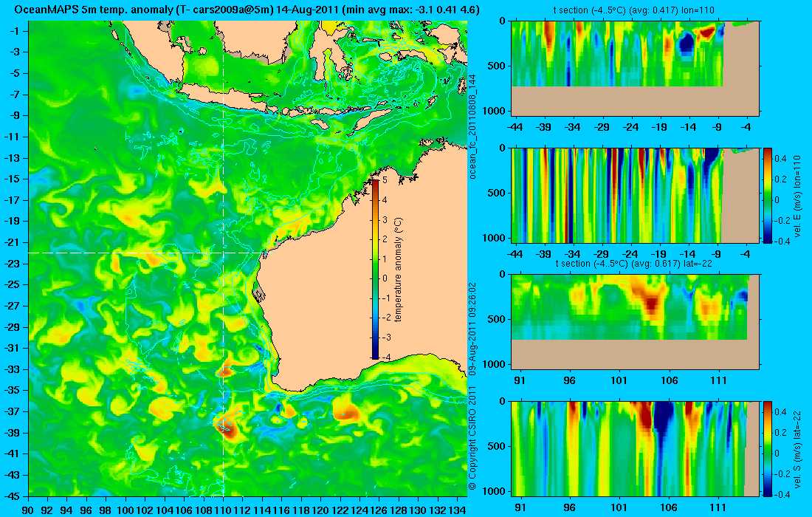Click the '500' depth tick of vel. E section
Screen dimensions: 812x517
(498, 193)
